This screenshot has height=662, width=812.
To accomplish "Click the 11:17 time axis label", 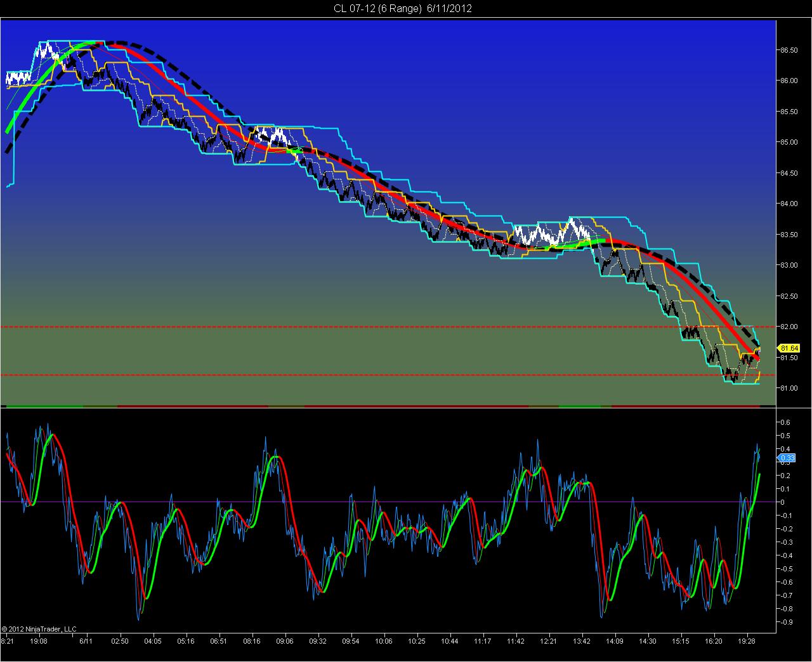I will [483, 641].
